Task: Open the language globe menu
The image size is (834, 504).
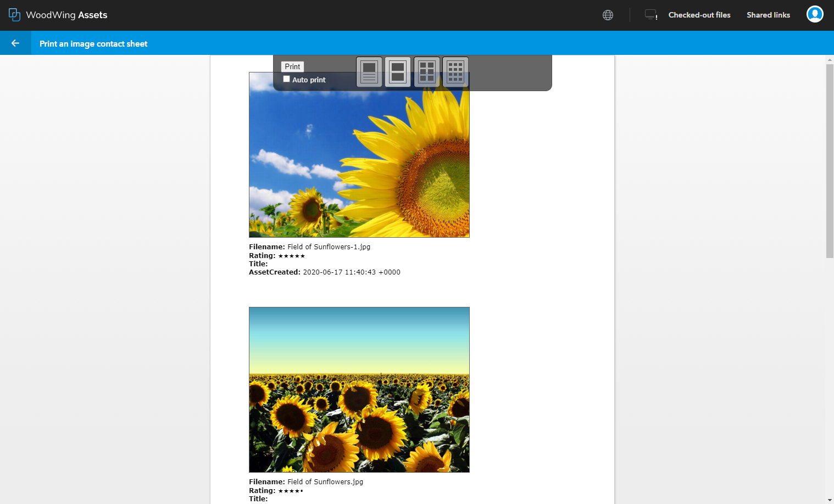Action: (608, 15)
